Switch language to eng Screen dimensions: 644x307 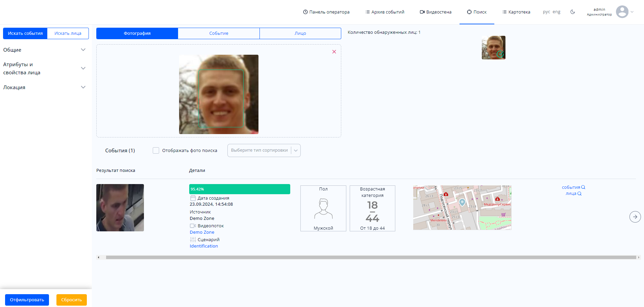(556, 12)
